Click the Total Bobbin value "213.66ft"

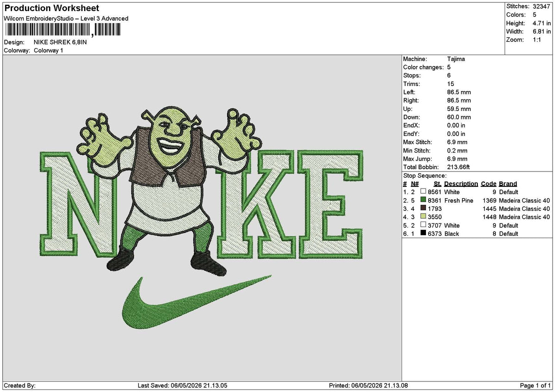click(x=459, y=167)
